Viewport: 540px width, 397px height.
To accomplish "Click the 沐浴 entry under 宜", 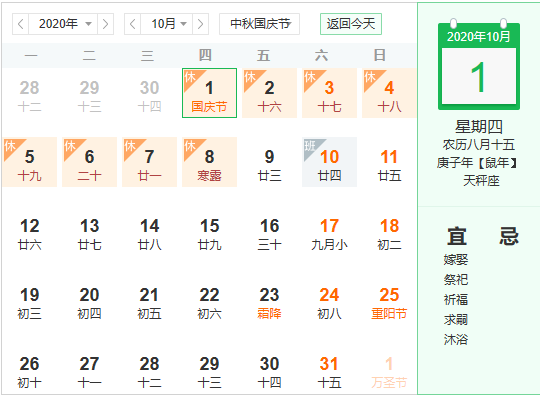I will click(456, 339).
